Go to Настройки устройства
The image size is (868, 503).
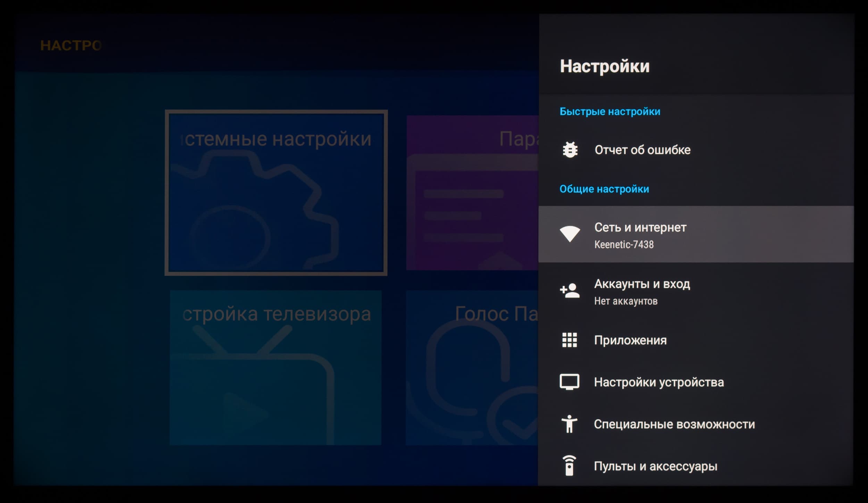tap(659, 382)
